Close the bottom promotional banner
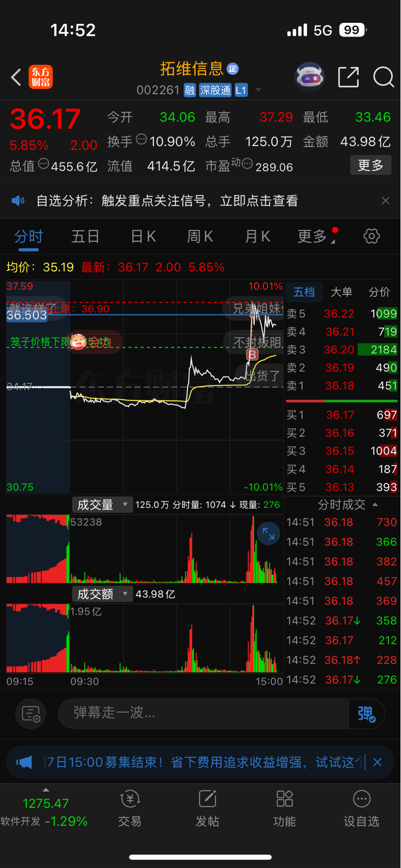The height and width of the screenshot is (868, 401). pos(378,762)
